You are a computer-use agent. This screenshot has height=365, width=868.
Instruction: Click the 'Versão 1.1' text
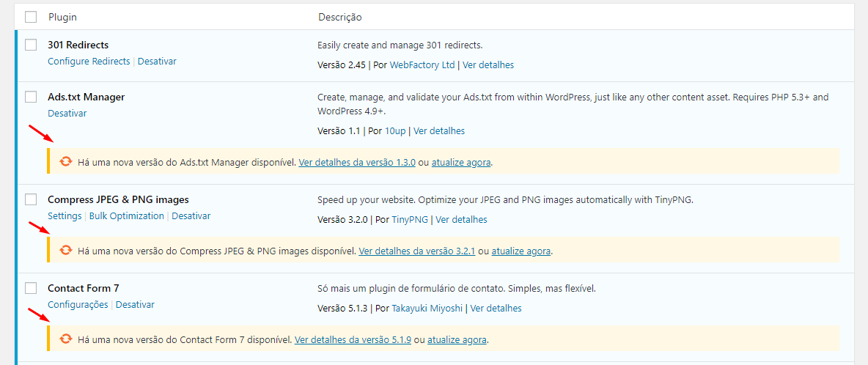[339, 131]
